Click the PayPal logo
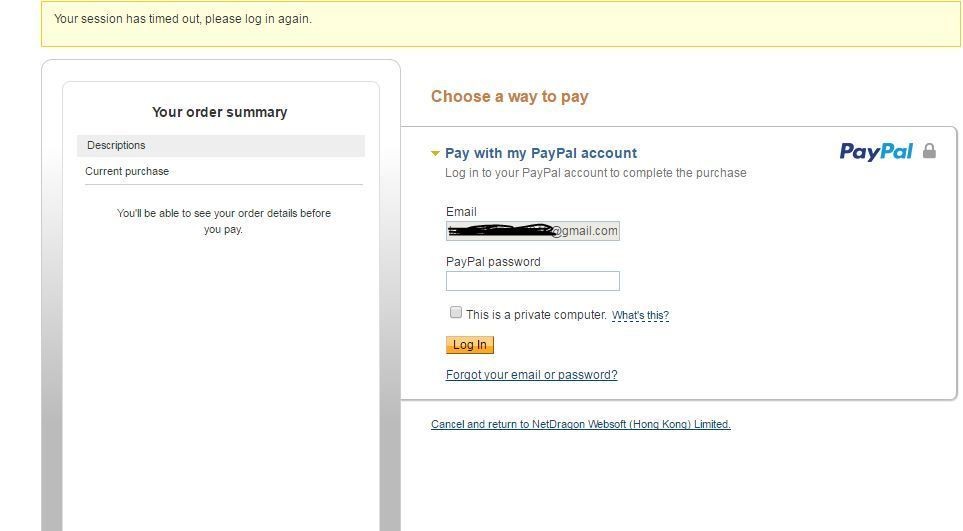The height and width of the screenshot is (531, 963). point(875,152)
